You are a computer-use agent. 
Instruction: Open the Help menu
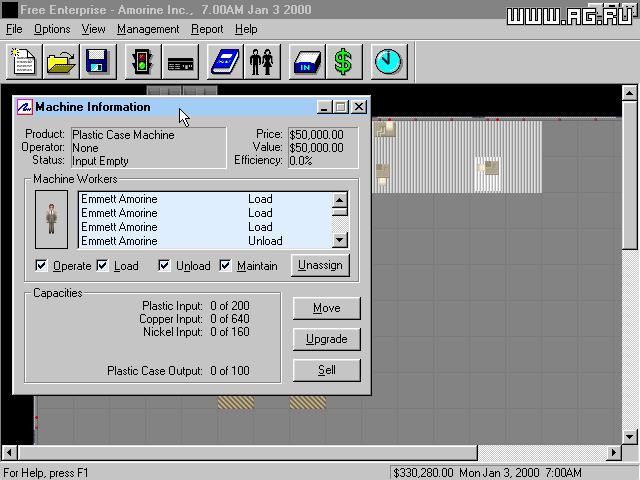pyautogui.click(x=246, y=29)
